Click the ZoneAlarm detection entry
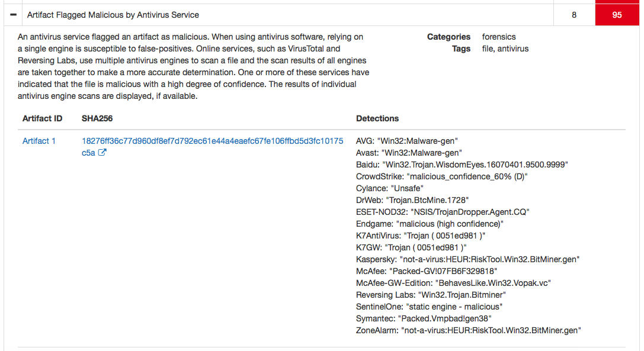644x351 pixels. tap(468, 330)
